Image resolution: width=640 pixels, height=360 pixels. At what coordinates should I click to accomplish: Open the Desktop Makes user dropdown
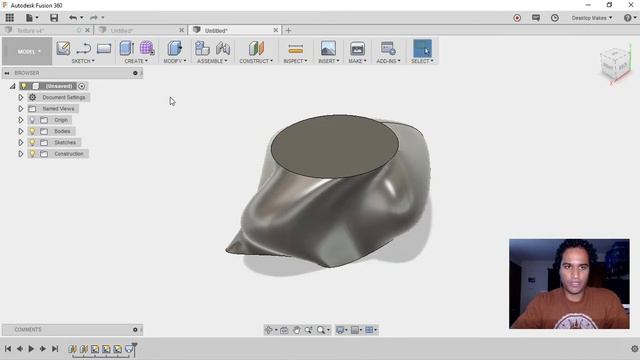[x=592, y=18]
